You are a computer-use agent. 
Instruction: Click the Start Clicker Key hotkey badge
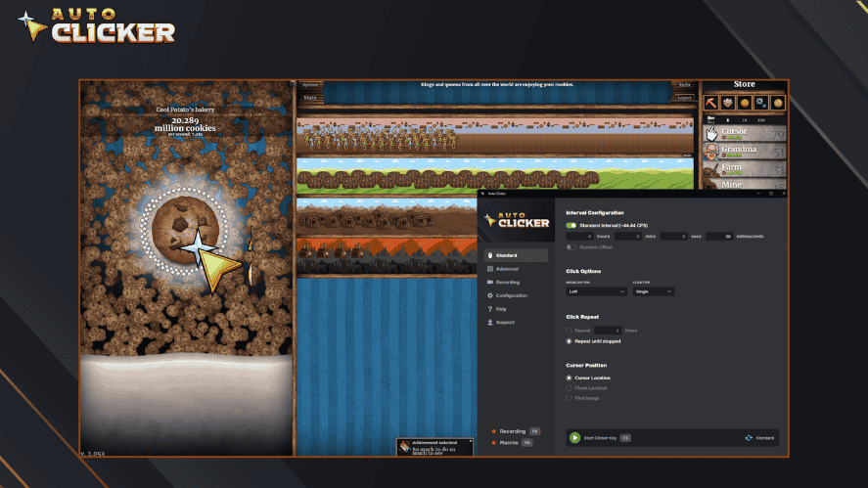click(625, 438)
